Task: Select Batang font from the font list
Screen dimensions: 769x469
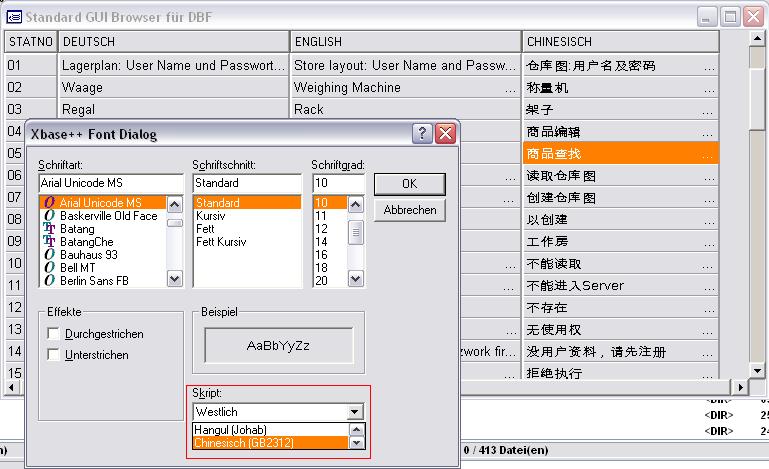Action: 77,229
